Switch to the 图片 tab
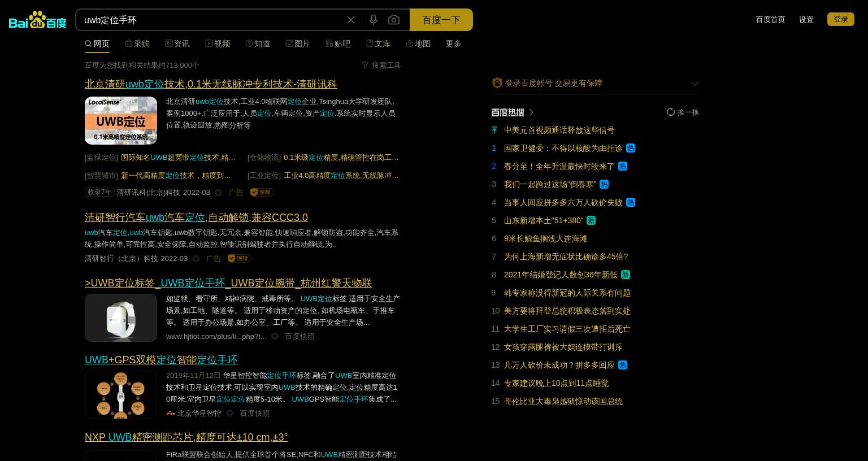The image size is (868, 461). coord(298,44)
